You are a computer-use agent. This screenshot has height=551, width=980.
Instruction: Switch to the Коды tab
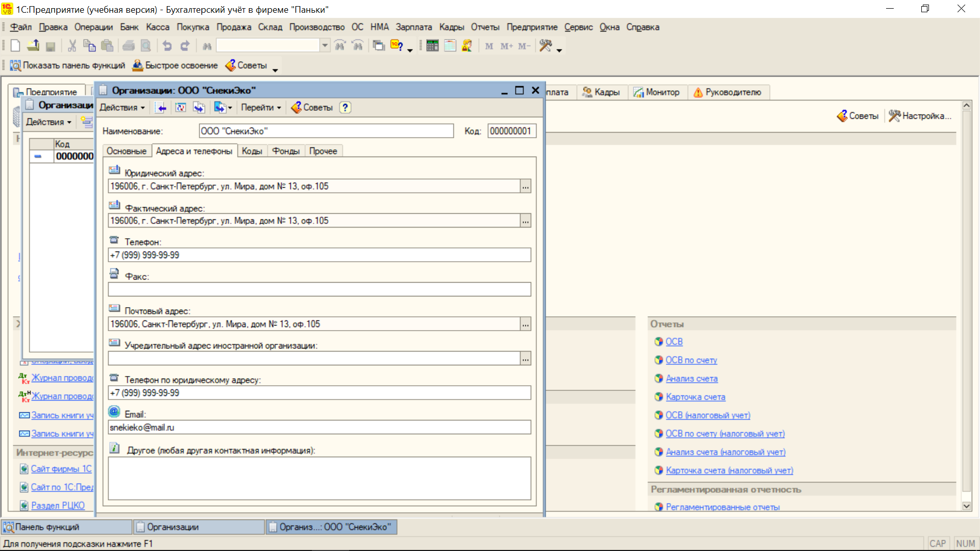click(x=252, y=151)
